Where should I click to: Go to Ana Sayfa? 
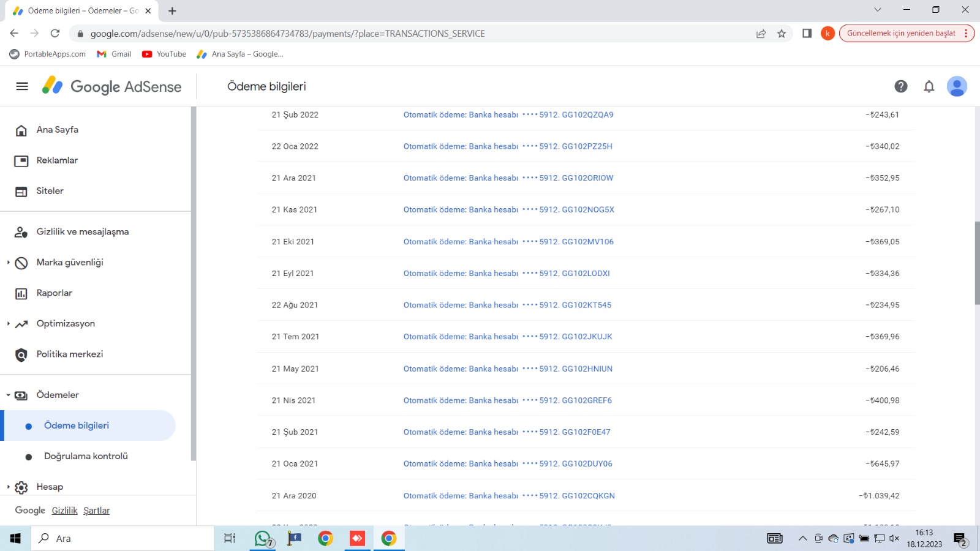click(57, 130)
